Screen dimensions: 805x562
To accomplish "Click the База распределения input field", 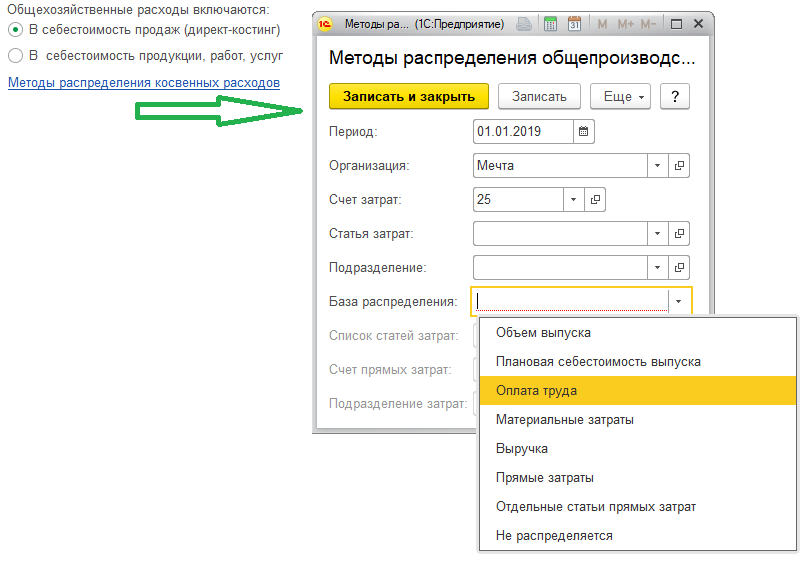I will [570, 301].
